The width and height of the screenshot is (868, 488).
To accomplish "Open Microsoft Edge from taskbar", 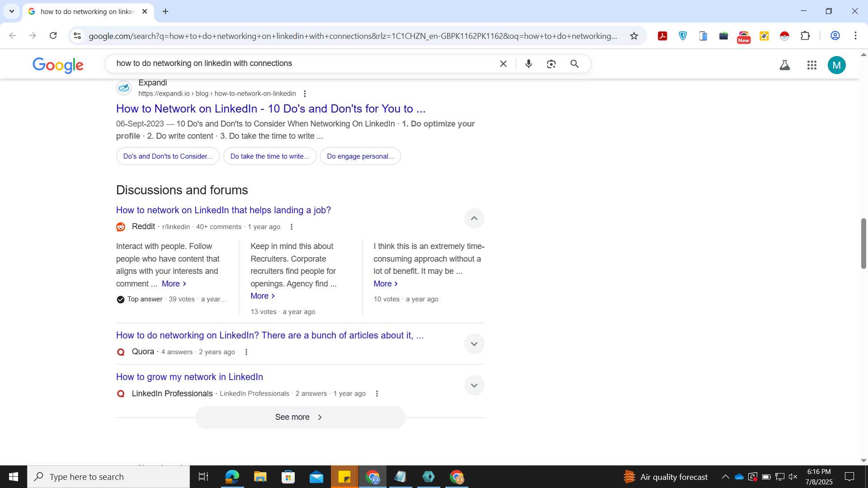I will (x=232, y=477).
